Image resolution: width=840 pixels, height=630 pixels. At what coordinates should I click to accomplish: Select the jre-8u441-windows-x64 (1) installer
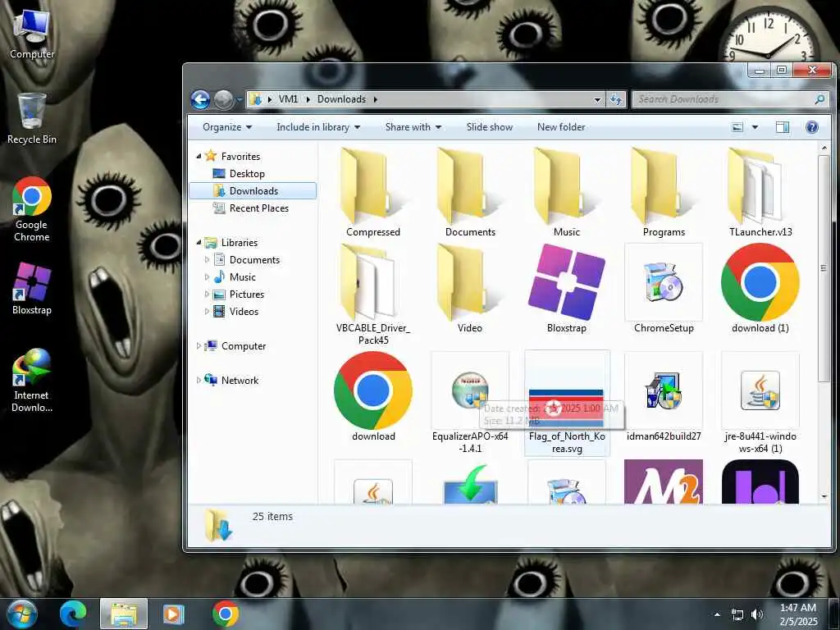coord(760,402)
